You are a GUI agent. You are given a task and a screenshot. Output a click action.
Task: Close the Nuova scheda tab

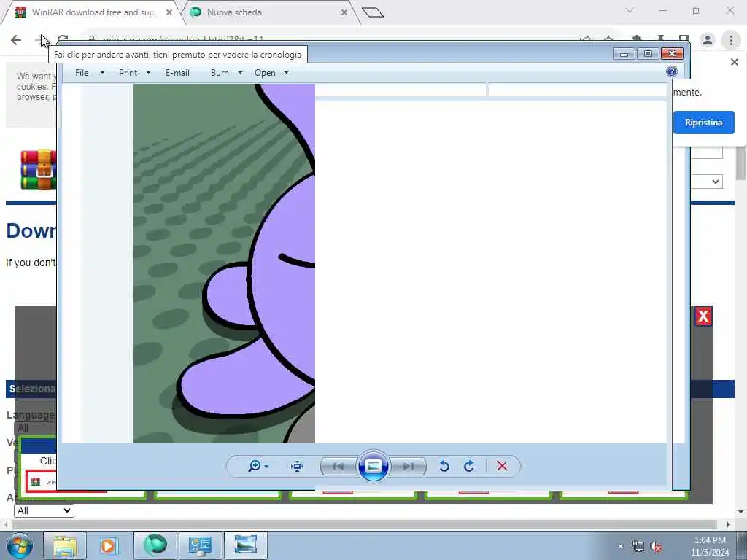coord(344,13)
